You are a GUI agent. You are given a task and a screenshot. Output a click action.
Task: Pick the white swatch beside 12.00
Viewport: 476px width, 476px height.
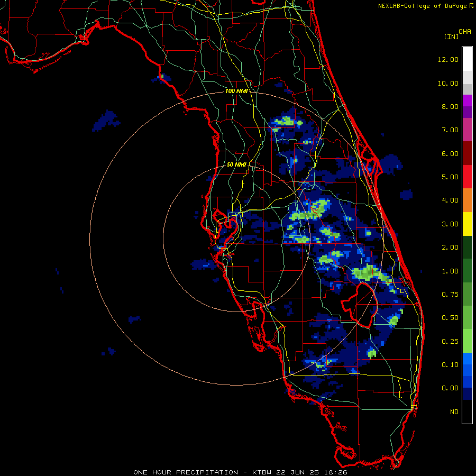467,59
